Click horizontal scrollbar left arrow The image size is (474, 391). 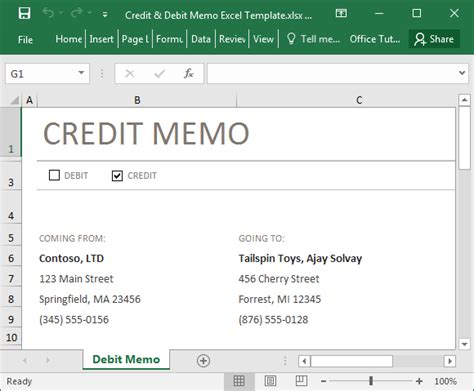pos(304,361)
